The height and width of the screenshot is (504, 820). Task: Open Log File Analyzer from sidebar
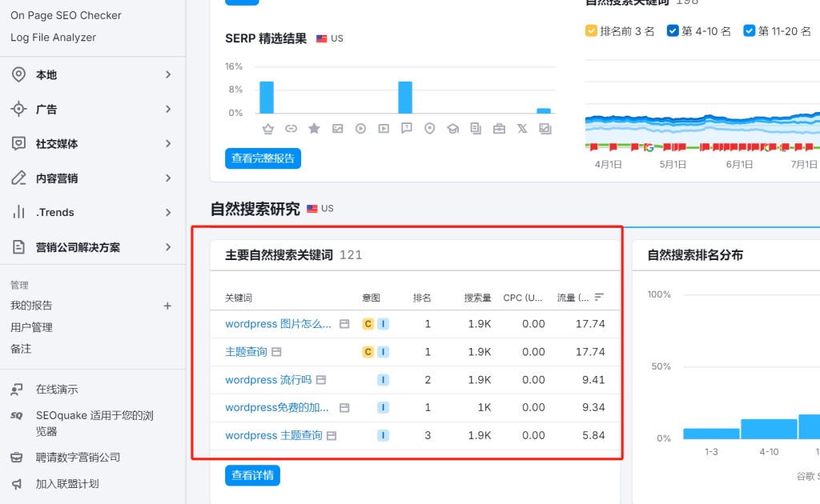coord(53,38)
